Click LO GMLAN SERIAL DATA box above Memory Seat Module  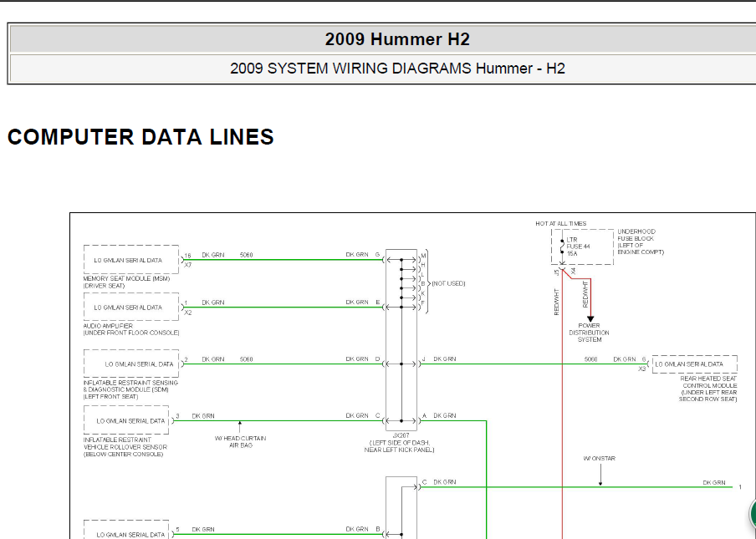click(131, 260)
